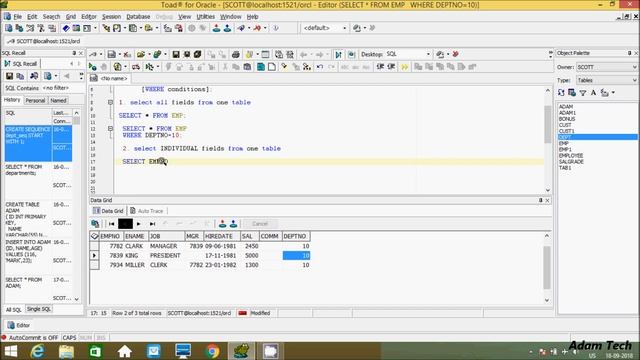Image resolution: width=640 pixels, height=360 pixels.
Task: Click the truck icon in editor toolbar
Action: click(136, 67)
